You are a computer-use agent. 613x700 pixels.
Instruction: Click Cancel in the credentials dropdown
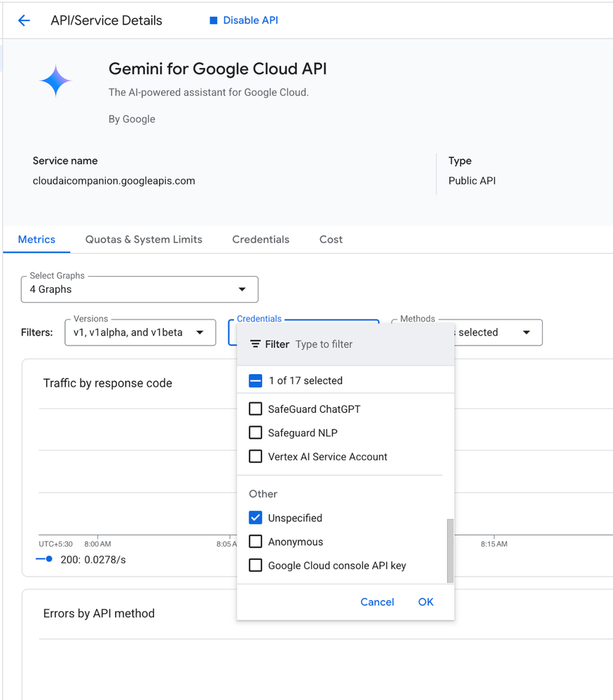tap(378, 602)
